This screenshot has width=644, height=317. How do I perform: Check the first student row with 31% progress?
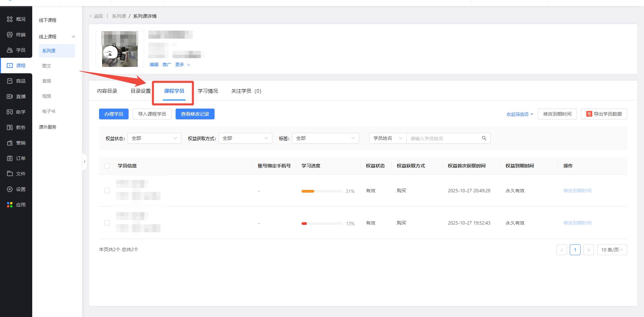pos(107,191)
